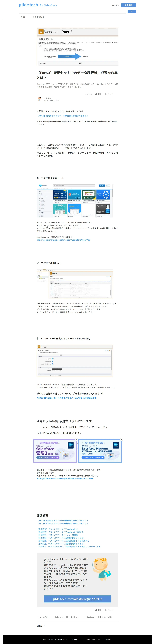The width and height of the screenshot is (155, 644).
Task: Heart like icon above the tag list
Action: pyautogui.click(x=110, y=610)
